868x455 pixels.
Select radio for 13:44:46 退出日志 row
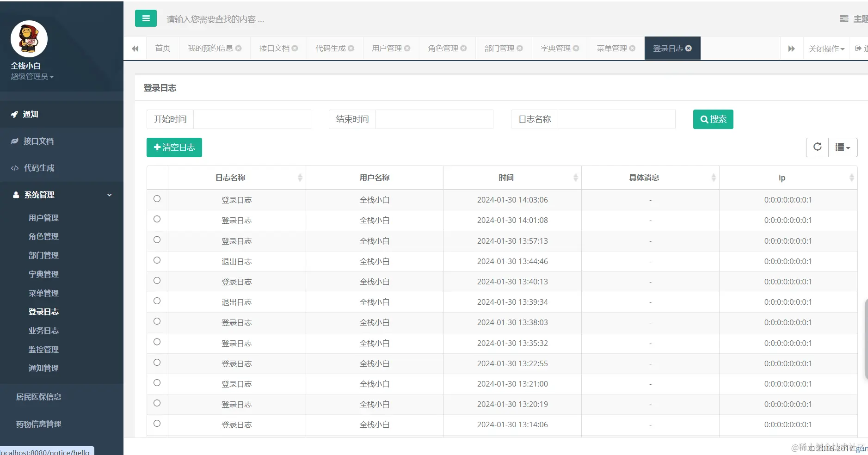pos(157,260)
